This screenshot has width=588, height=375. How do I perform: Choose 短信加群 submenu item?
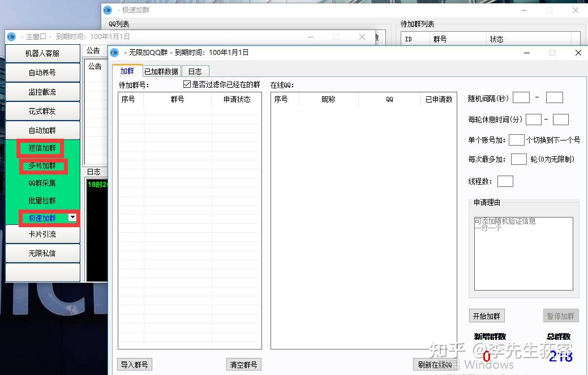42,148
